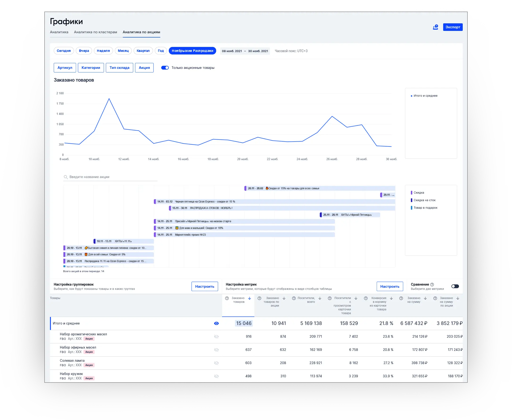Click the help icon beside 'Сравнение'

[432, 284]
